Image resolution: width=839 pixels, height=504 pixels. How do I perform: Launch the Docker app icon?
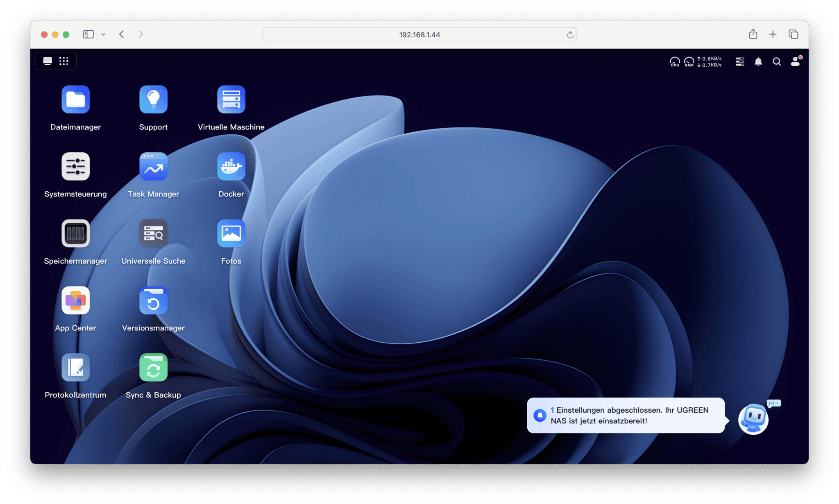[x=231, y=166]
